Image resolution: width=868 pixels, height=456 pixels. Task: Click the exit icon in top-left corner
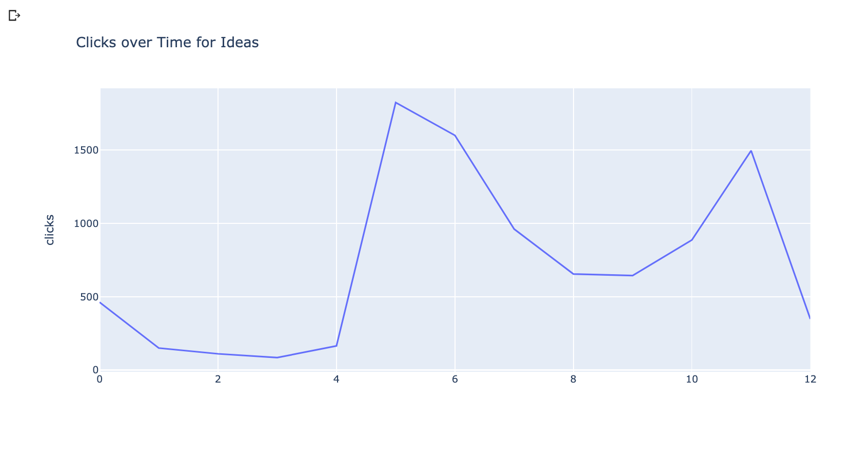(x=14, y=16)
